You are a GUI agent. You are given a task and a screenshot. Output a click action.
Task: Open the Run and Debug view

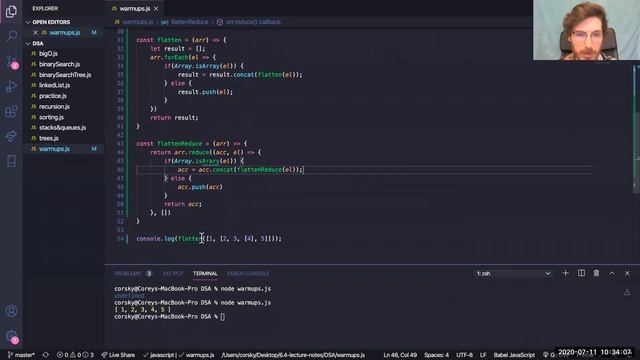(x=11, y=87)
